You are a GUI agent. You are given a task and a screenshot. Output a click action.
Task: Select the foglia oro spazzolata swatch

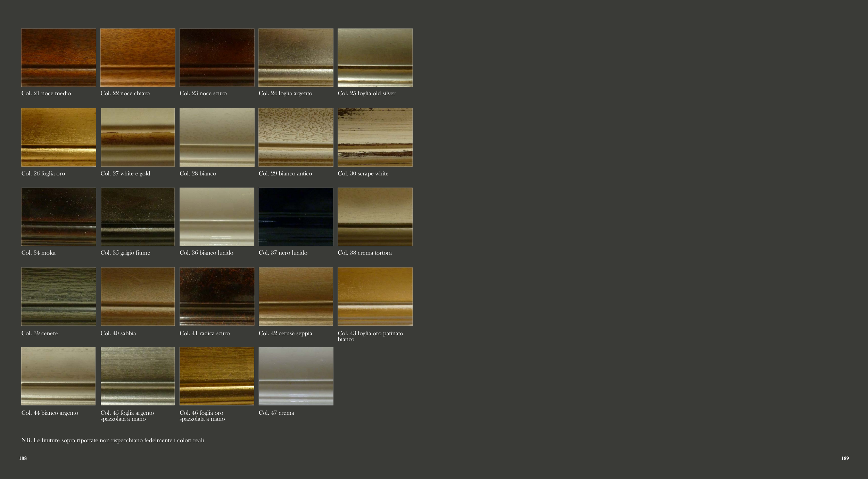(217, 376)
